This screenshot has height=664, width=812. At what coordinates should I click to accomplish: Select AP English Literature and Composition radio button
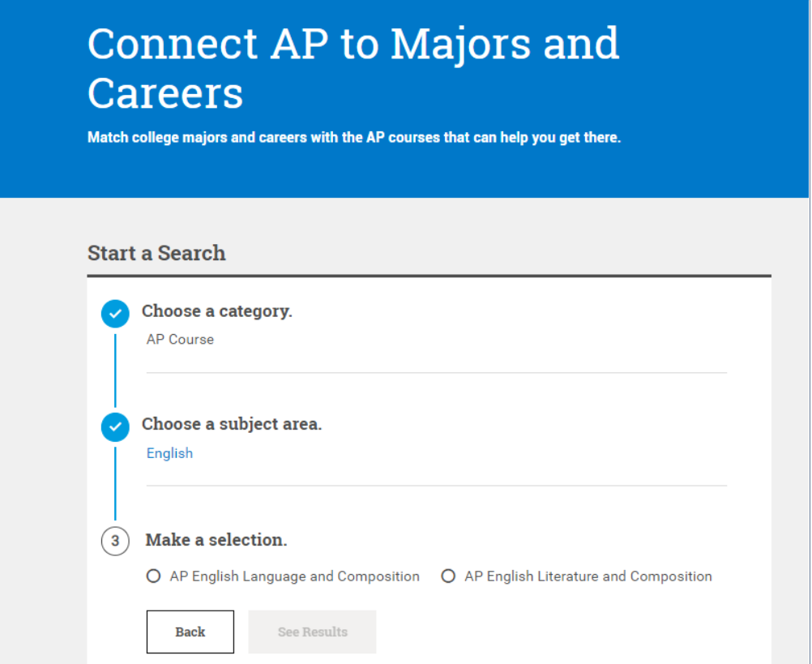[x=448, y=576]
